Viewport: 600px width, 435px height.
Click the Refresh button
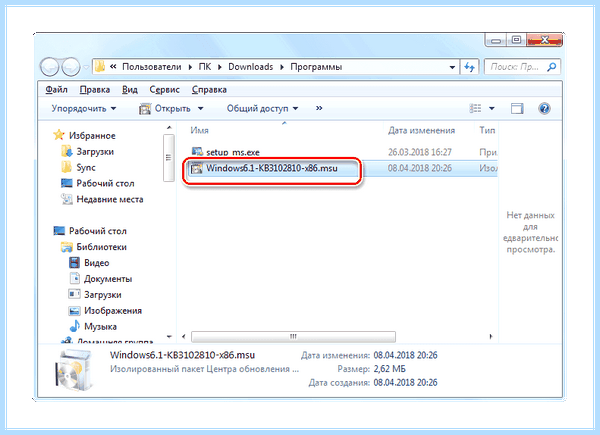(469, 67)
